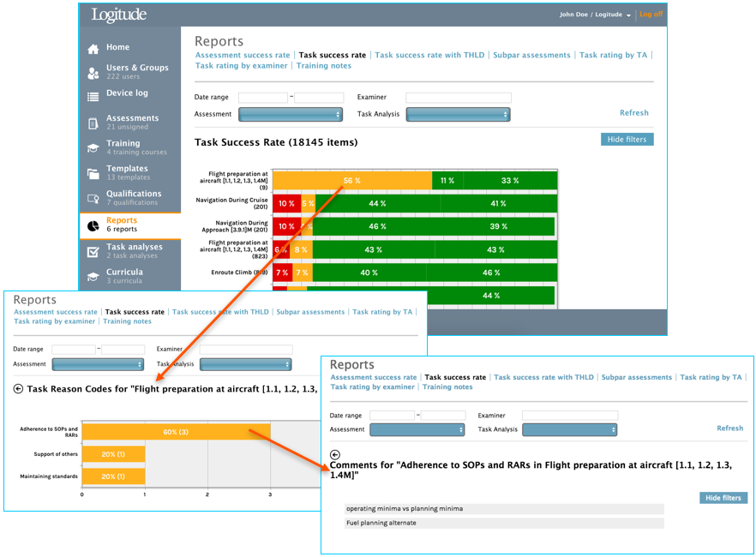Click the Task analyses checkbox icon
The height and width of the screenshot is (557, 756).
point(93,252)
